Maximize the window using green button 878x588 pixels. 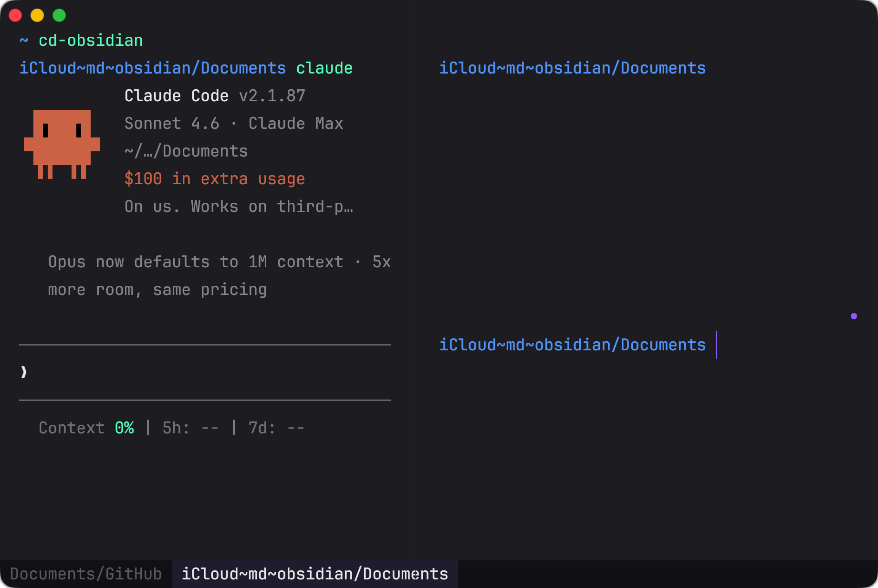coord(59,15)
